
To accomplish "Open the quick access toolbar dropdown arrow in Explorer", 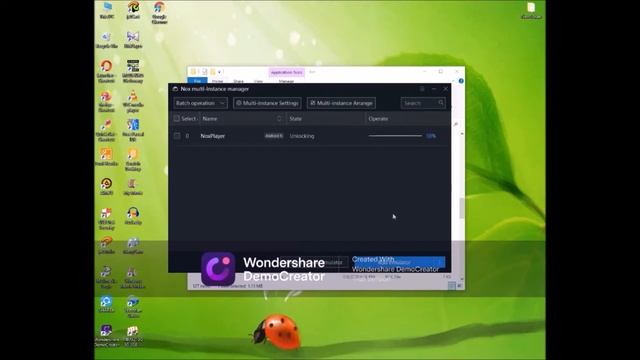I will (x=220, y=72).
